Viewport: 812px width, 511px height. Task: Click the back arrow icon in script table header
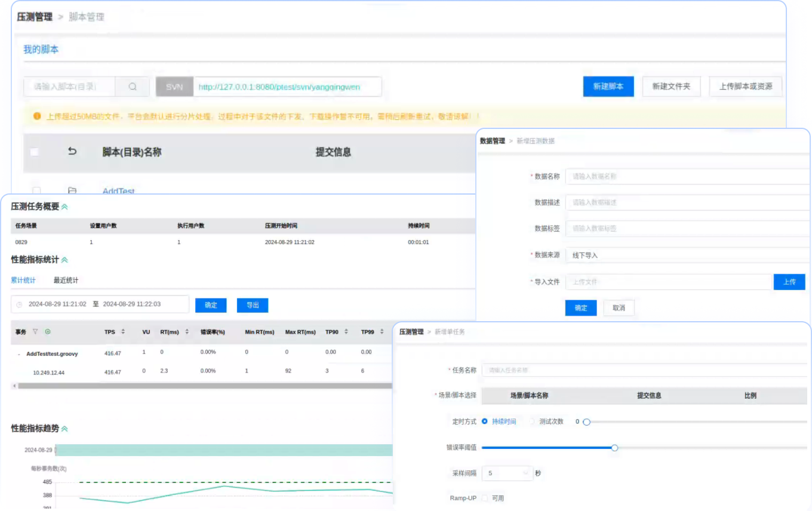point(72,152)
